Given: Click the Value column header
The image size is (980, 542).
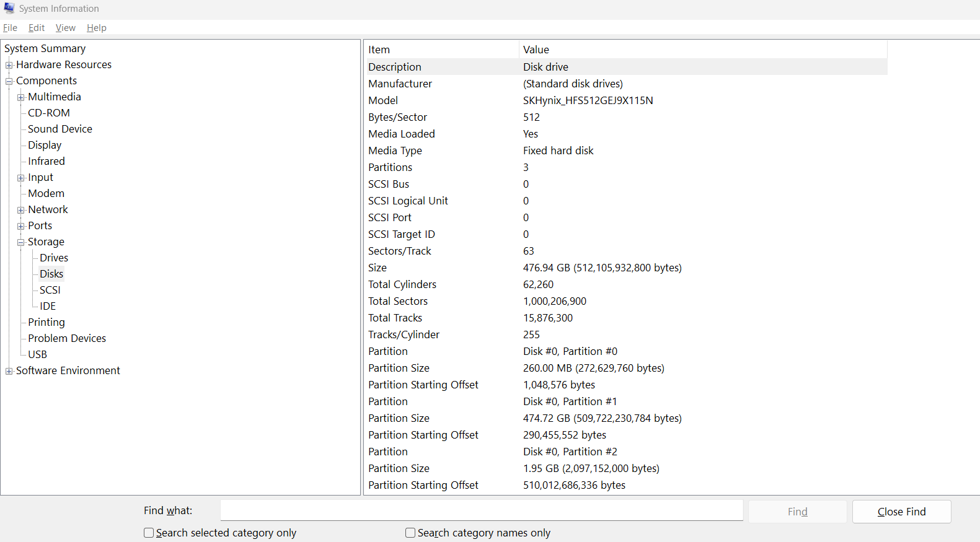Looking at the screenshot, I should [x=703, y=50].
